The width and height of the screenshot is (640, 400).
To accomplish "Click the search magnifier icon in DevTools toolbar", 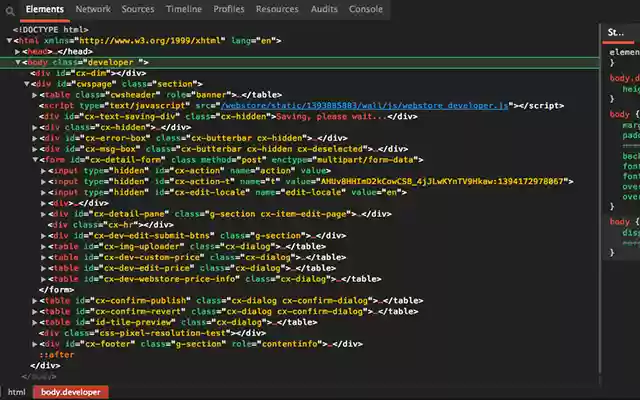I will coord(10,11).
